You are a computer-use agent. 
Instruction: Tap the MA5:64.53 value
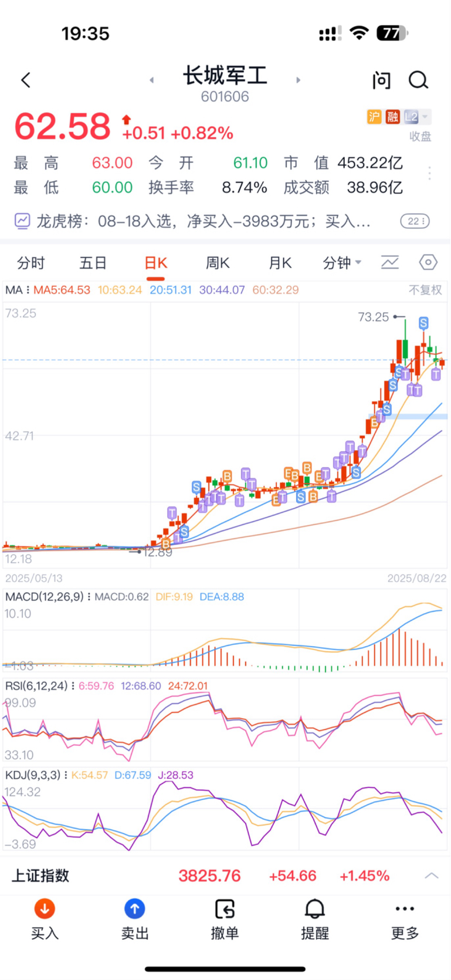pos(62,290)
